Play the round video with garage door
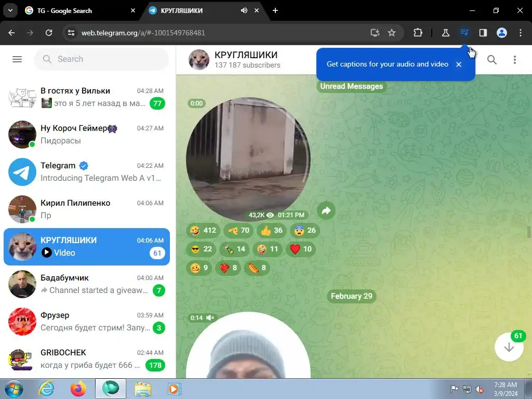This screenshot has height=399, width=532. tap(248, 159)
